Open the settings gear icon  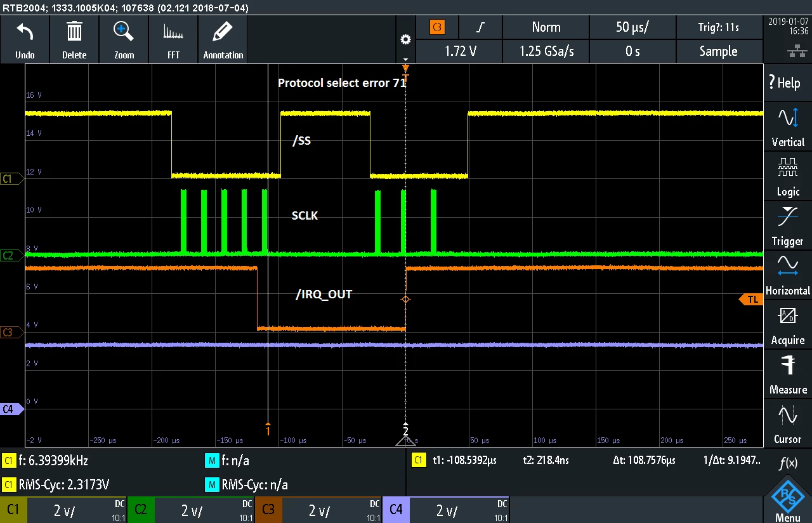pos(405,39)
